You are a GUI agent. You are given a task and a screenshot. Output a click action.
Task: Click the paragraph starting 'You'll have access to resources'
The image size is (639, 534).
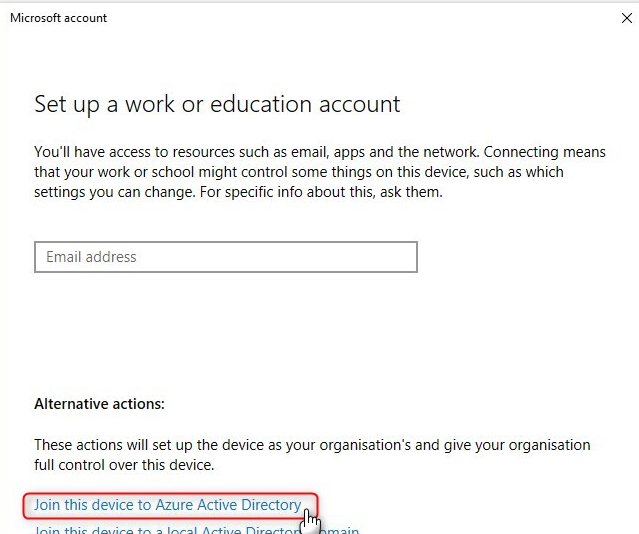320,172
